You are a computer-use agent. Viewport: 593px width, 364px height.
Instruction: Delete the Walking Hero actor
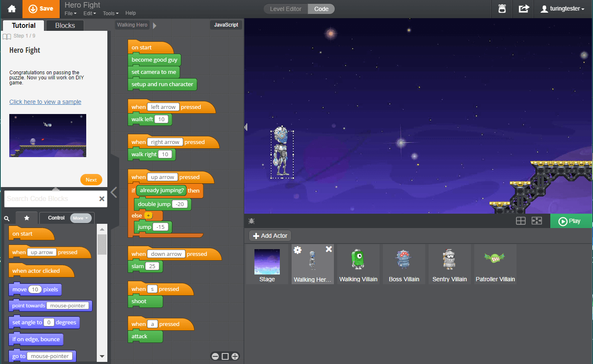(329, 249)
